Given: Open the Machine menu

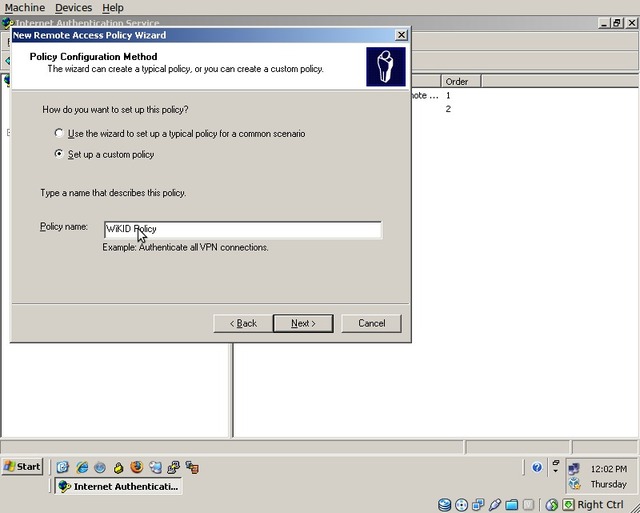Looking at the screenshot, I should coord(25,8).
